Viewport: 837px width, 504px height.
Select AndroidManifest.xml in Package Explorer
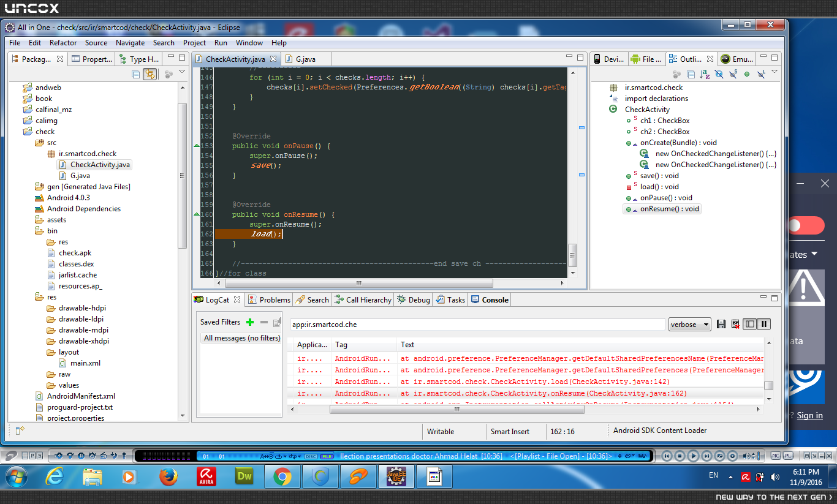(75, 396)
